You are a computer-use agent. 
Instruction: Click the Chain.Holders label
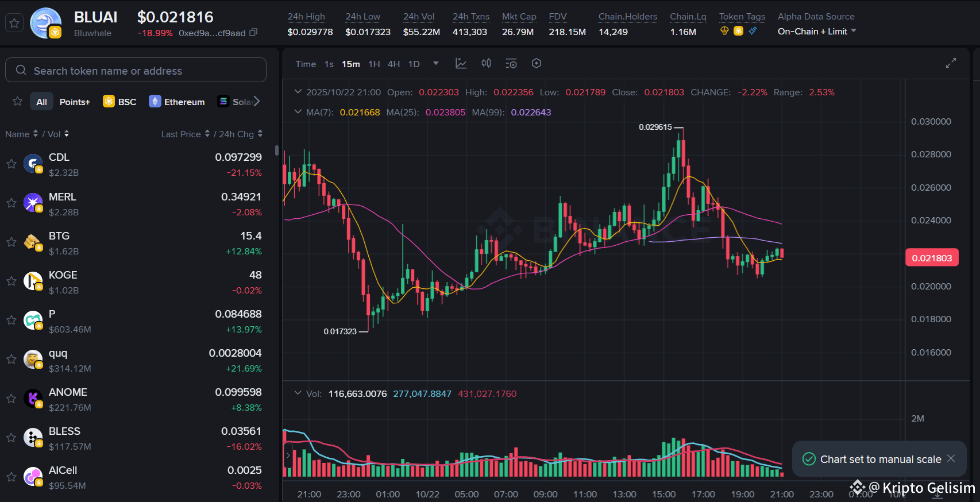tap(628, 16)
